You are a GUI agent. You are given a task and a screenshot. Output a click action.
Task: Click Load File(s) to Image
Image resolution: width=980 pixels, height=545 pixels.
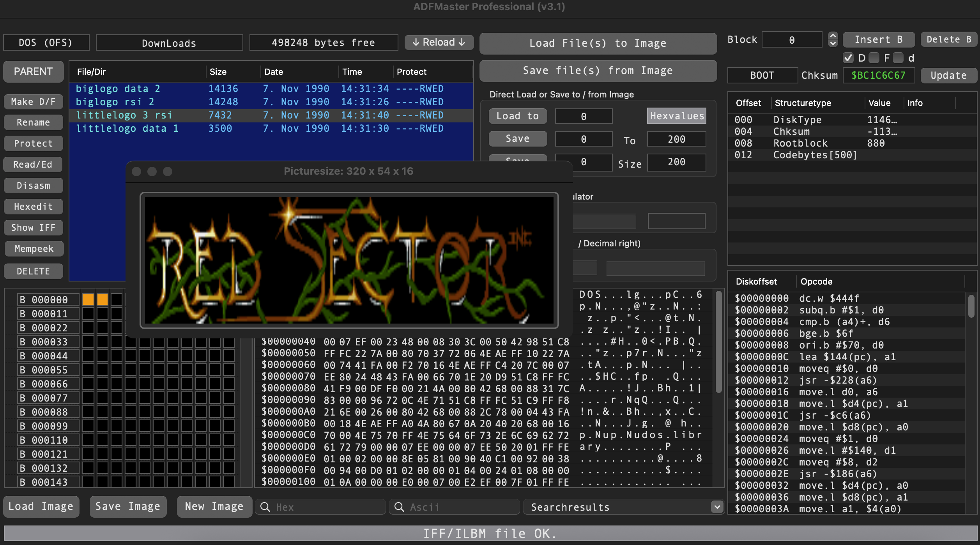[x=598, y=43]
